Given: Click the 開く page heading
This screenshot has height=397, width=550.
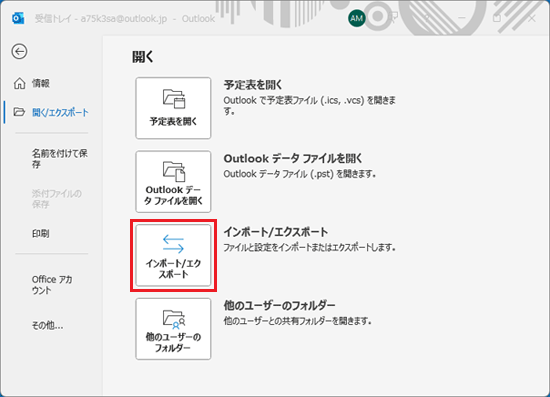Looking at the screenshot, I should 143,57.
